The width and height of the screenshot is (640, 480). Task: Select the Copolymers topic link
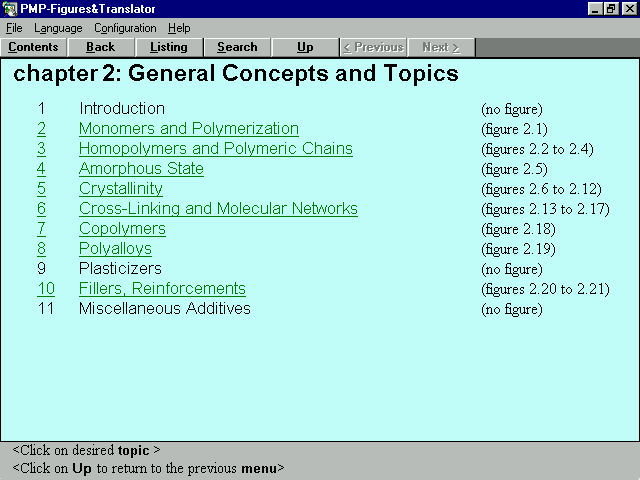coord(122,229)
